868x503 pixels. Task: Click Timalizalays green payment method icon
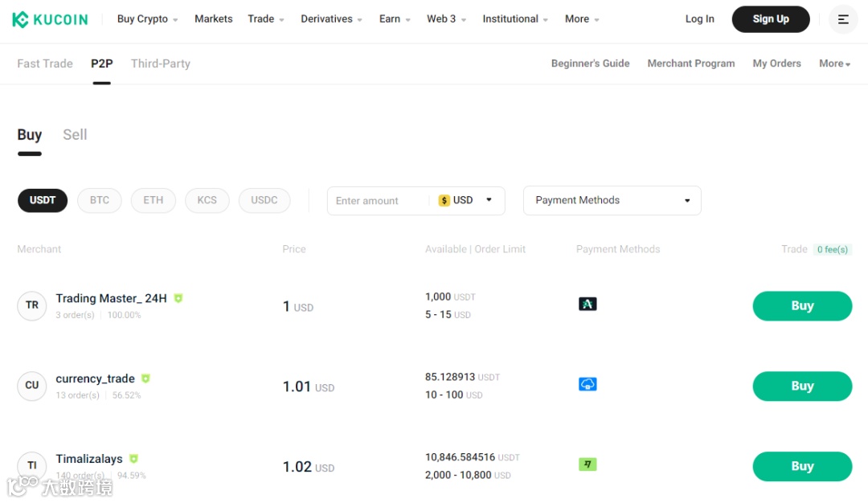coord(588,464)
